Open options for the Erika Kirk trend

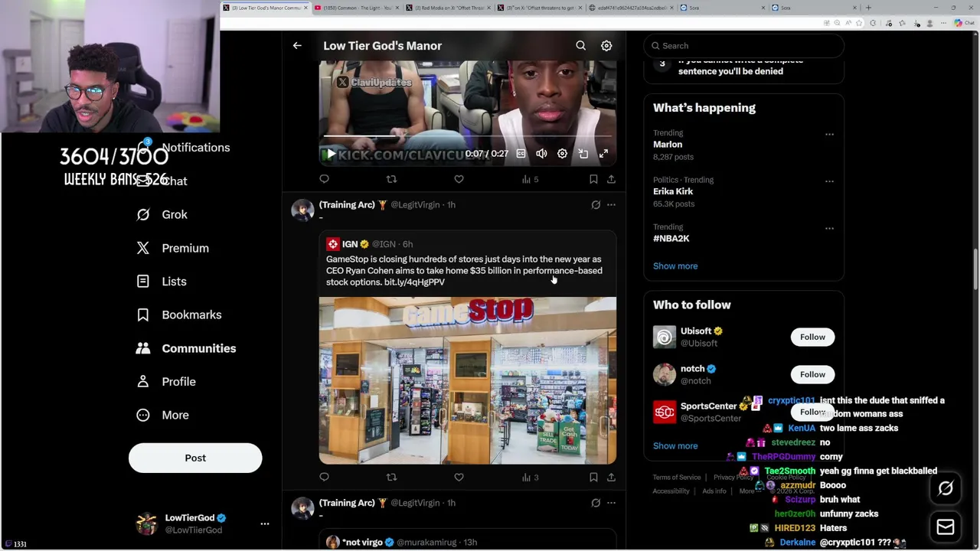829,181
